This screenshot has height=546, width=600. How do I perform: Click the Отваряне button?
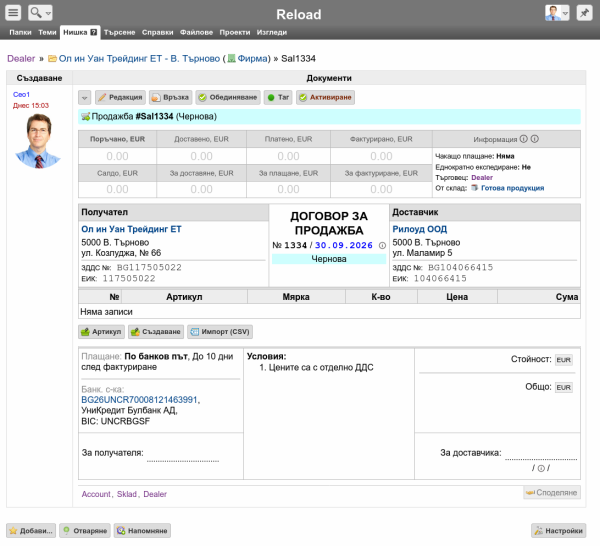(85, 531)
